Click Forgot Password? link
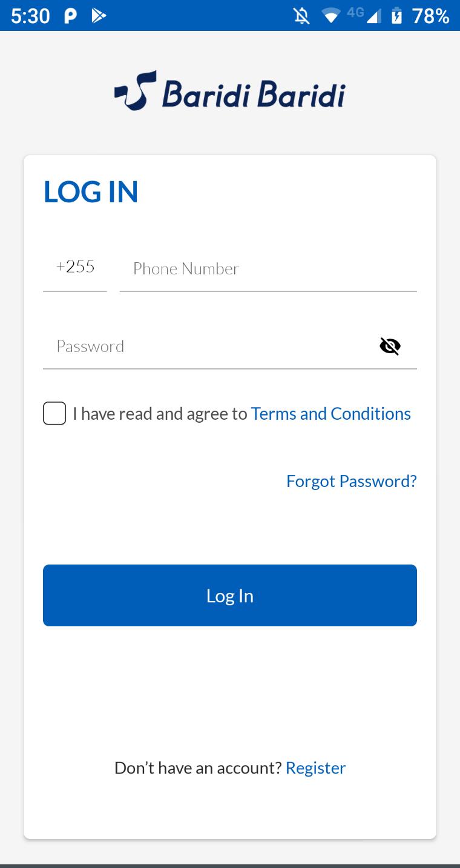Viewport: 460px width, 868px height. pos(352,481)
